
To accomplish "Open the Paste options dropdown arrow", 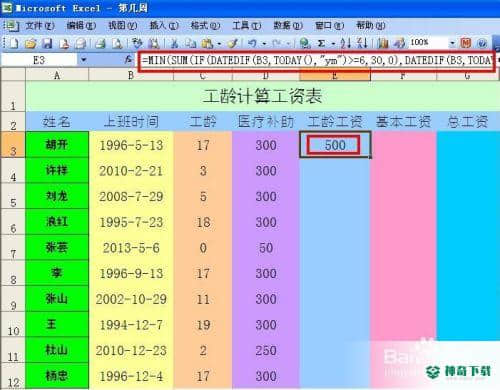I will pos(219,43).
